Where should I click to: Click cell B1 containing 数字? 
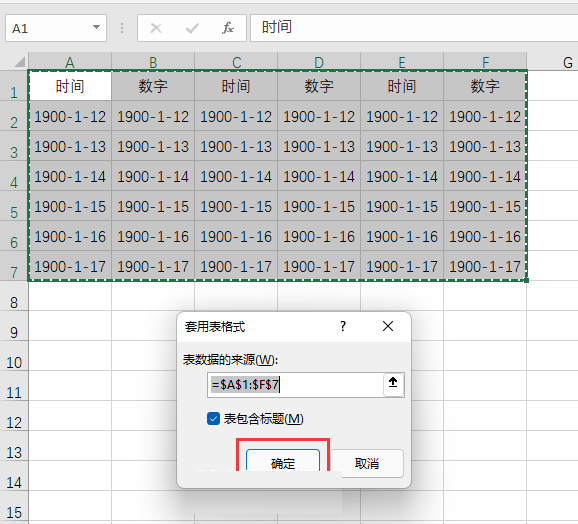[153, 86]
